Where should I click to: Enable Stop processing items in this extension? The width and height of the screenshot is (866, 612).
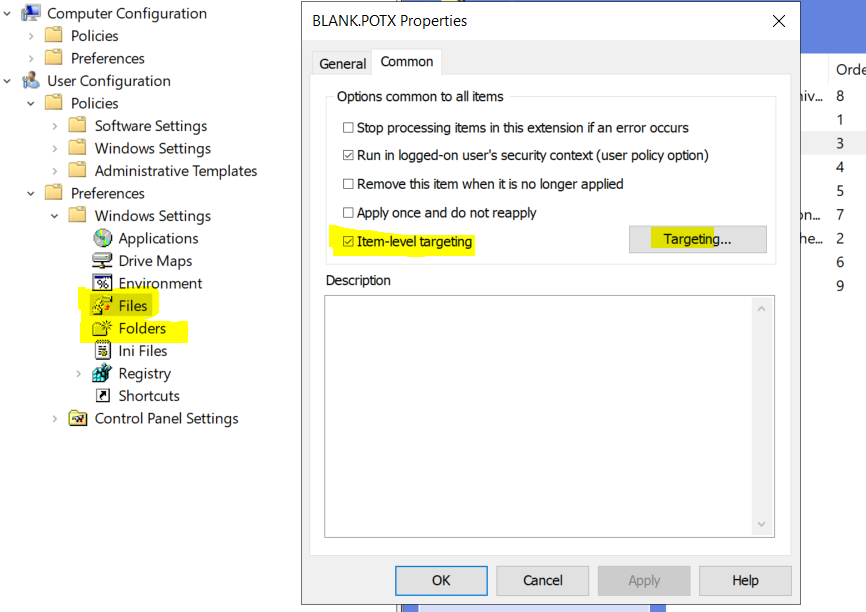349,128
